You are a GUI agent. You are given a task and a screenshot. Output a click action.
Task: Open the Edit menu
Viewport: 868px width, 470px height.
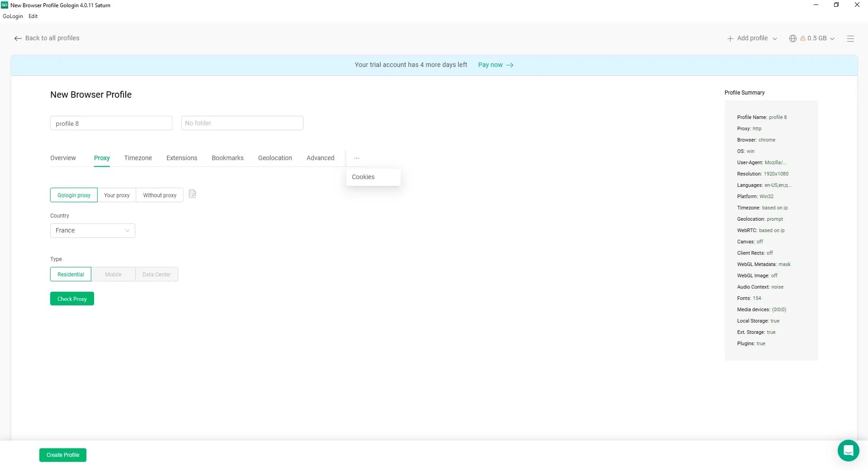(x=33, y=16)
